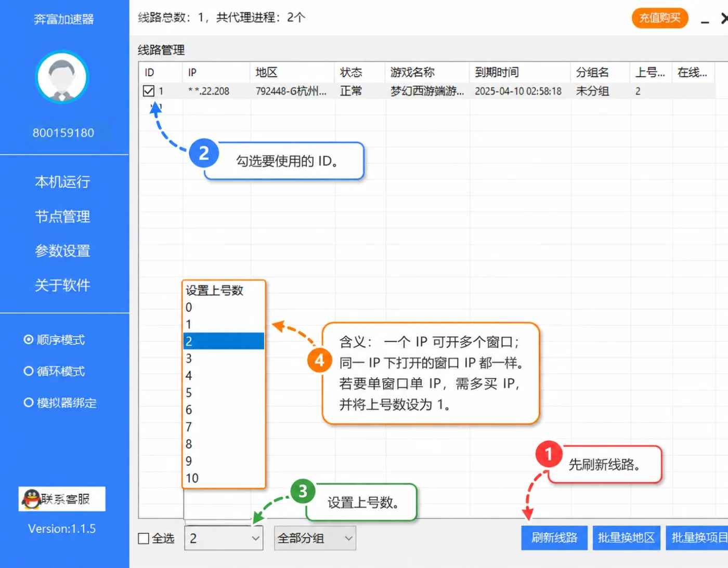Click account number 800159180
The width and height of the screenshot is (728, 568).
click(63, 133)
